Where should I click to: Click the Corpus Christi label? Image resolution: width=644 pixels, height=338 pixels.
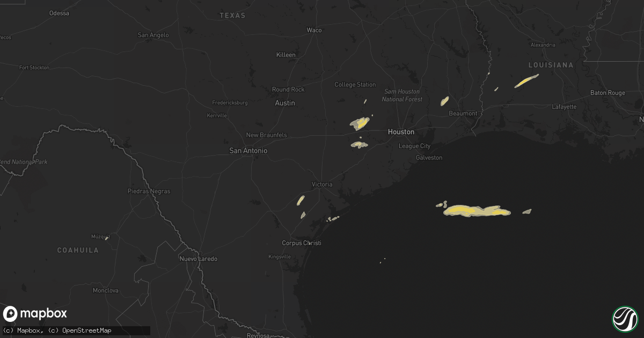coord(302,243)
